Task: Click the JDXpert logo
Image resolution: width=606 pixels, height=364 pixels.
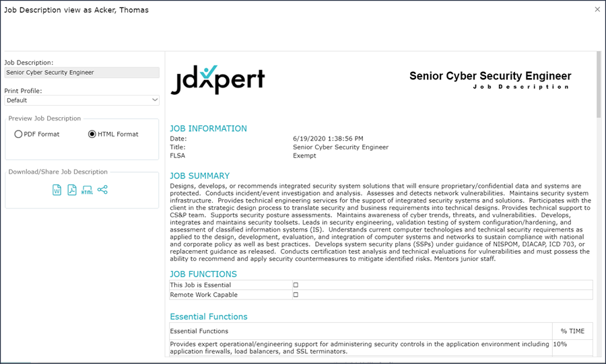Action: click(x=217, y=79)
